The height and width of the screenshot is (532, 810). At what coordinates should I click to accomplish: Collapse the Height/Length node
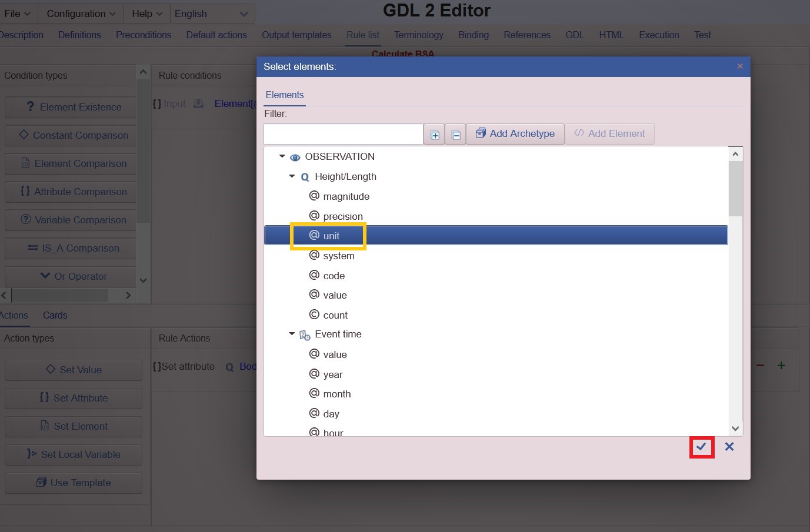point(292,176)
